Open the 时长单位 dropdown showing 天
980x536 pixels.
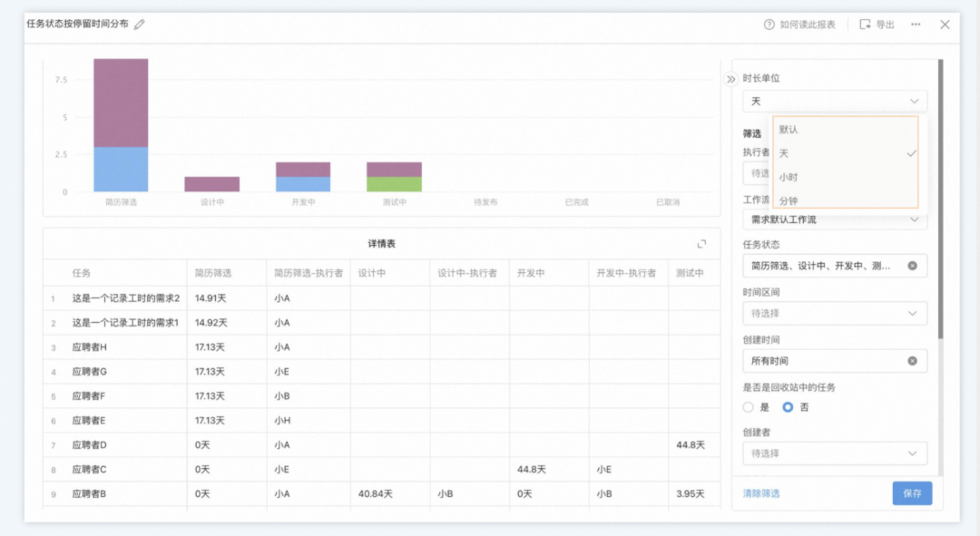point(834,102)
